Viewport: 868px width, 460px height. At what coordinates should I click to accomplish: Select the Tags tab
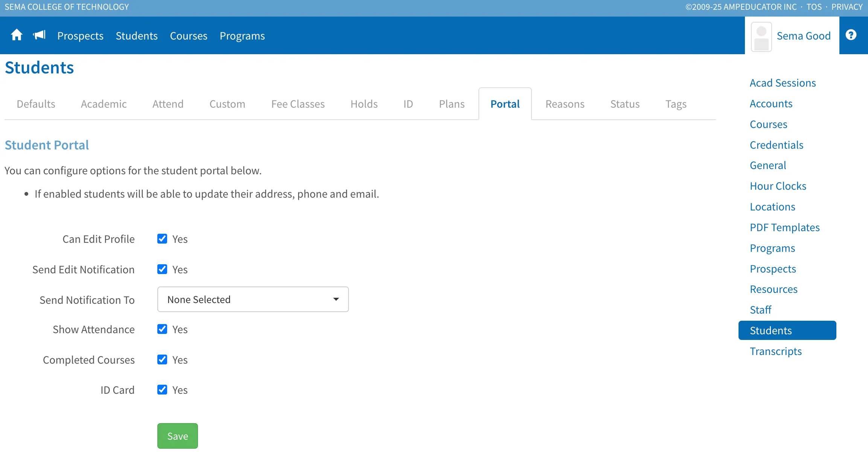676,104
